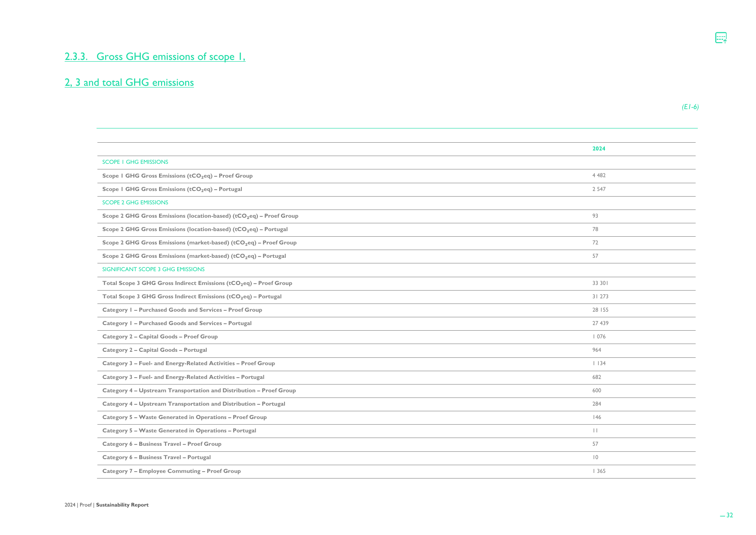Select Total Scope 3 Proef Group row label
The width and height of the screenshot is (756, 535).
(197, 283)
